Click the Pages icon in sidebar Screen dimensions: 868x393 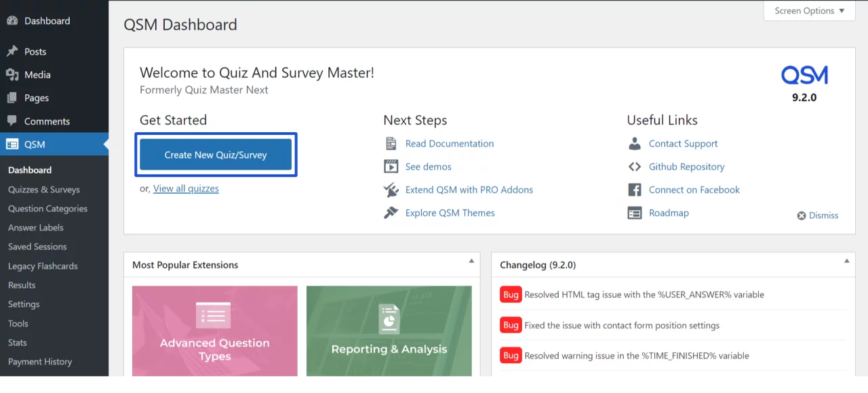pos(12,98)
